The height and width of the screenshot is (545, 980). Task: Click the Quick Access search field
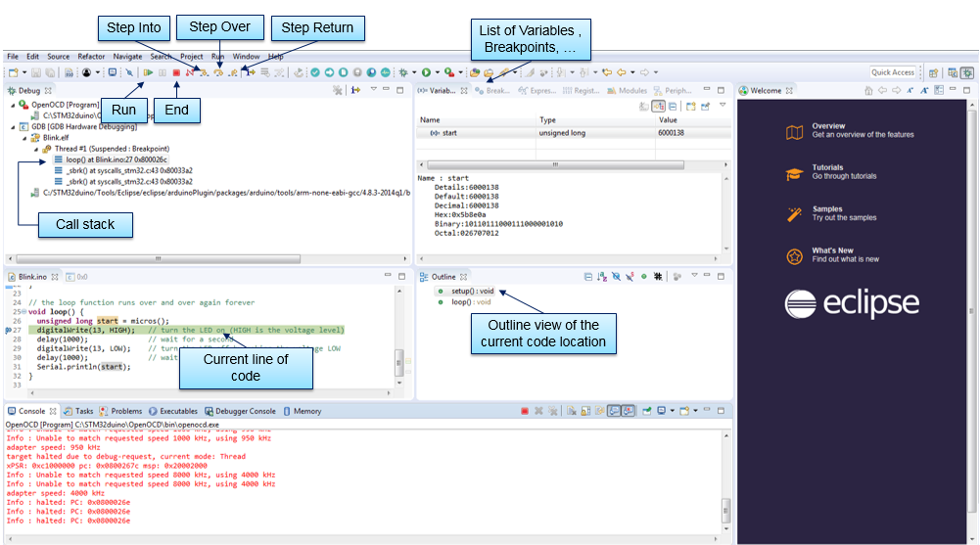point(893,72)
